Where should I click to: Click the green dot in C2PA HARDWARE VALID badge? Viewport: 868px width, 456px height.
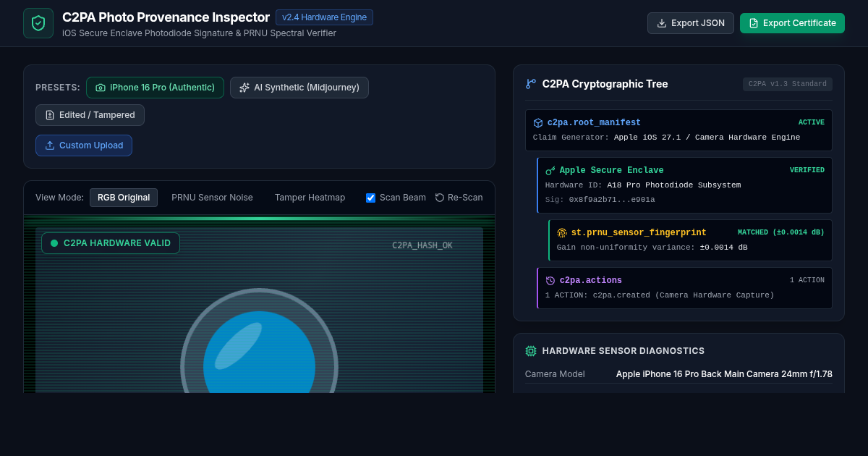54,243
